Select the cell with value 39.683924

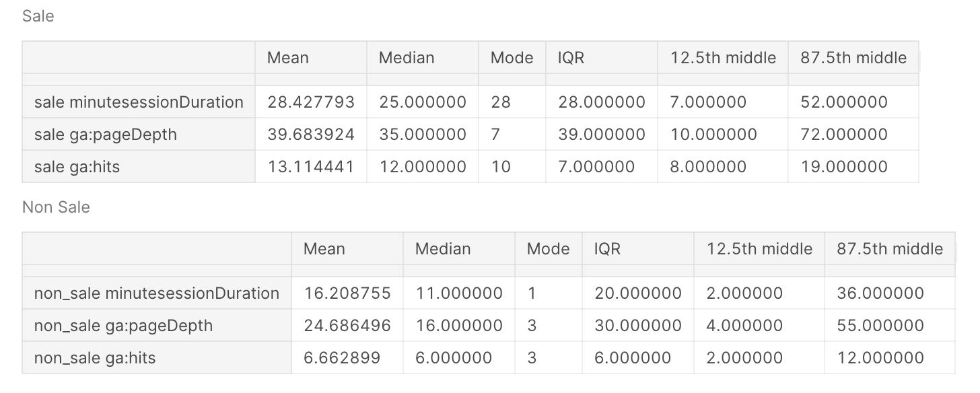pos(311,135)
